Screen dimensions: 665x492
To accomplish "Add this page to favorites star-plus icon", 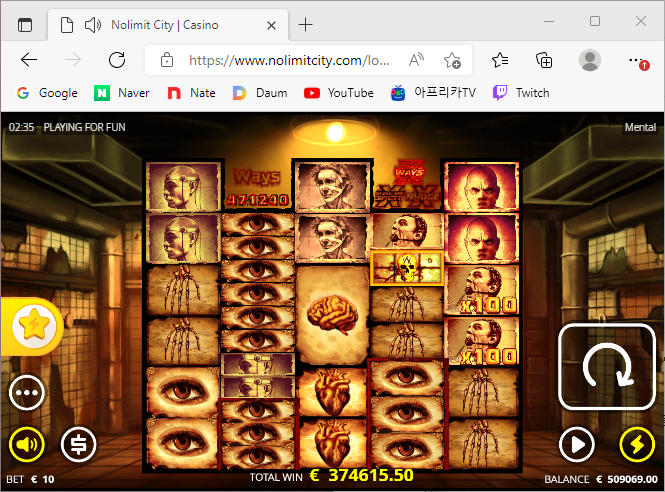I will pos(452,60).
